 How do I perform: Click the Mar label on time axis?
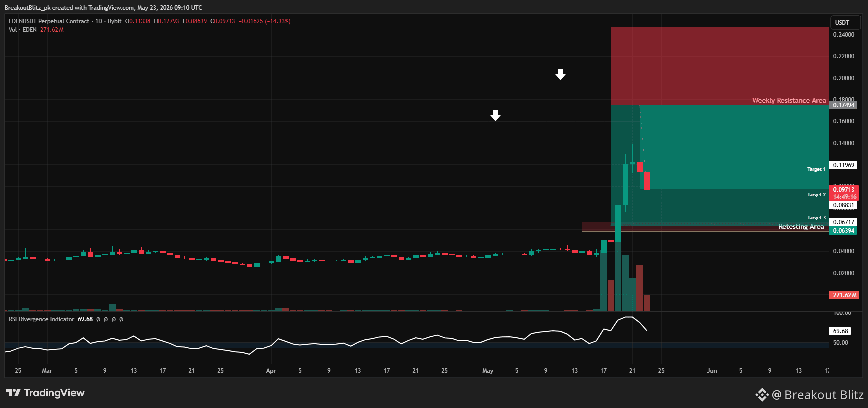tap(47, 371)
